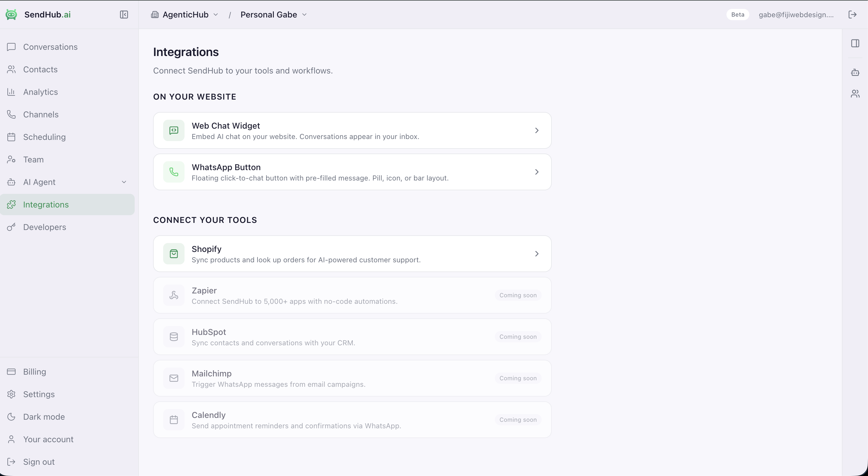Click the AI Agent robot icon in sidebar
The image size is (868, 476).
[11, 182]
